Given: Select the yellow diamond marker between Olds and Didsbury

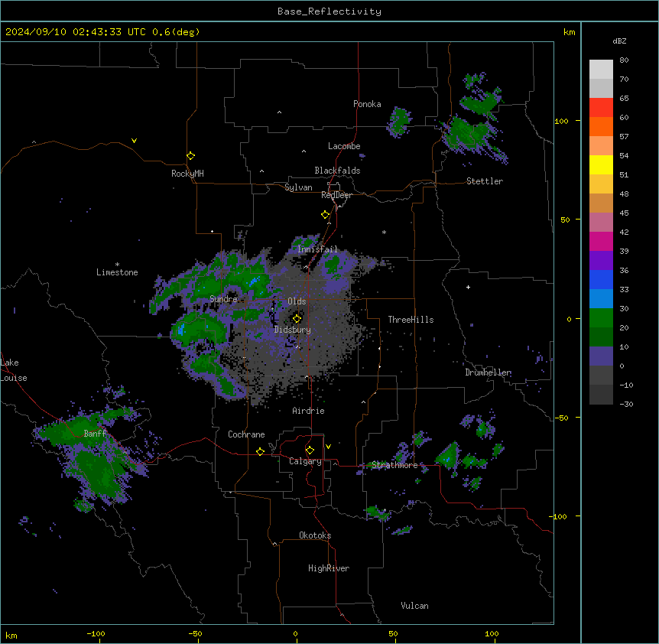Looking at the screenshot, I should tap(297, 318).
